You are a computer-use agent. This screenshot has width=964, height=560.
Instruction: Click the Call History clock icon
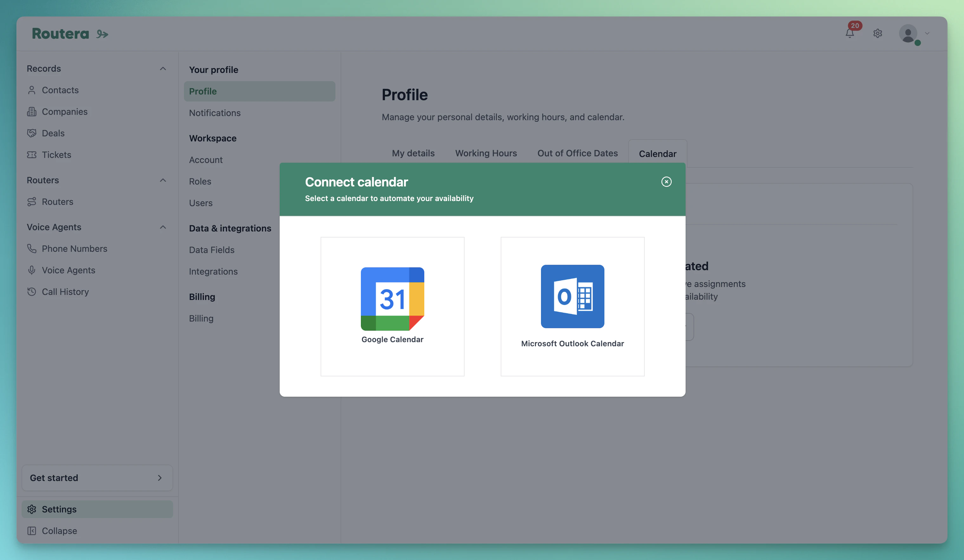click(x=32, y=292)
